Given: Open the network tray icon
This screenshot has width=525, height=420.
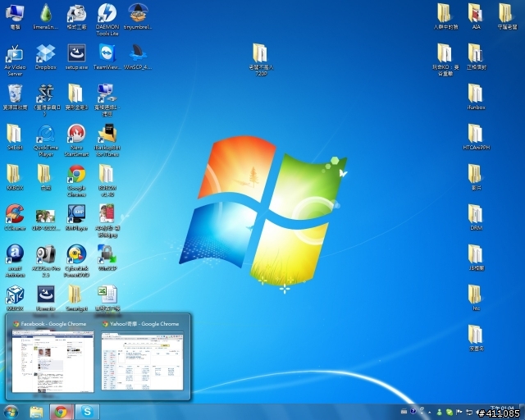Looking at the screenshot, I should 469,412.
